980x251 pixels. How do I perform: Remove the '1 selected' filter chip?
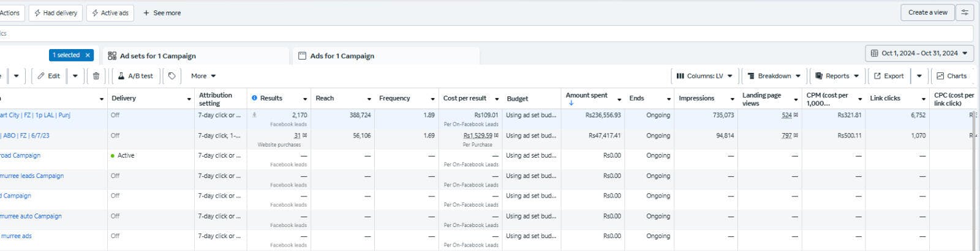88,55
